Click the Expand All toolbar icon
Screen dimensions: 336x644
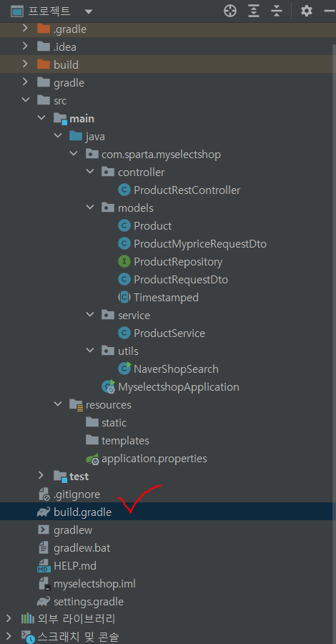tap(254, 11)
